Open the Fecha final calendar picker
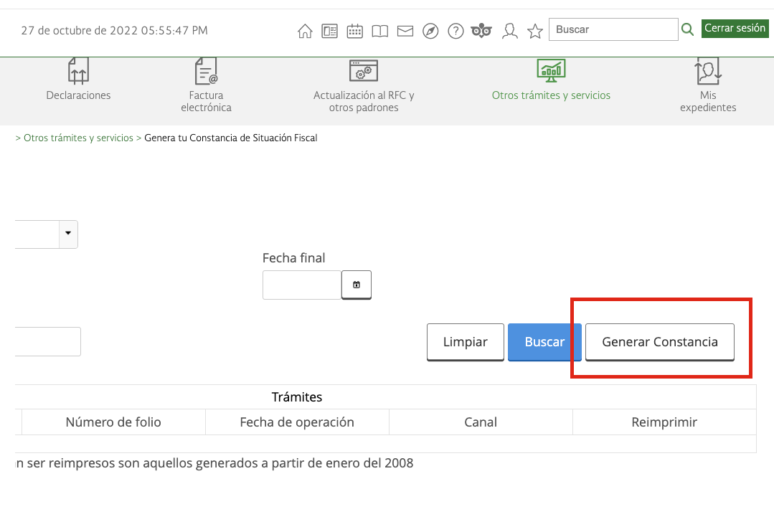774x532 pixels. coord(357,285)
